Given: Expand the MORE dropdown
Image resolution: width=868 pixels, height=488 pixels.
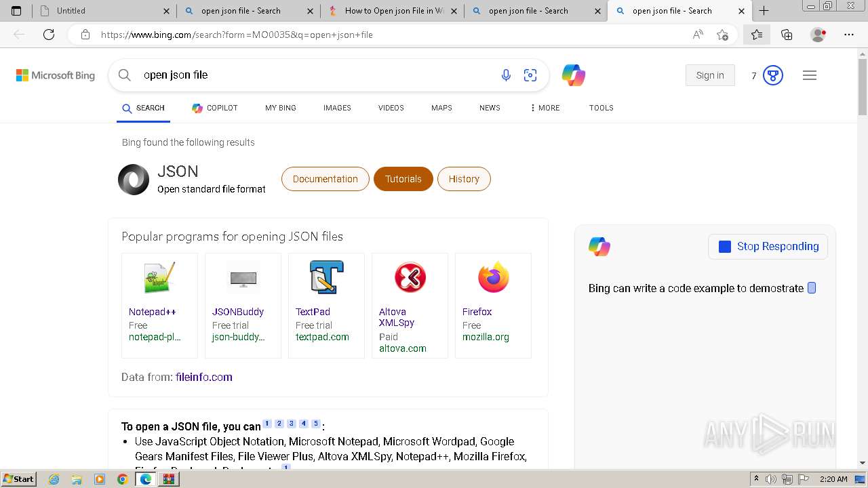Looking at the screenshot, I should coord(545,108).
